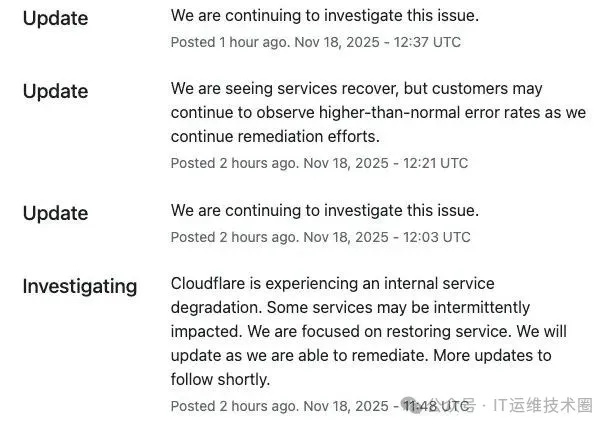Click the 'higher-than-normal error rates' line
This screenshot has width=612, height=429.
tap(378, 113)
